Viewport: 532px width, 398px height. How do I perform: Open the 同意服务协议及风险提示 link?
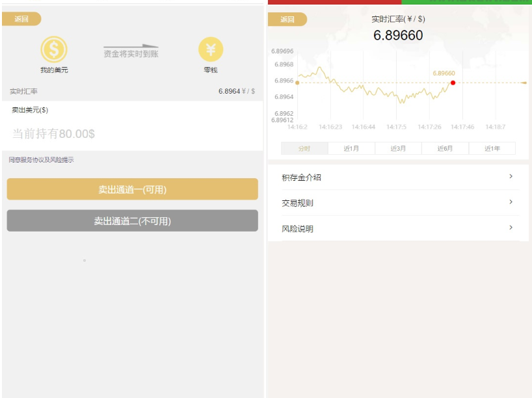(42, 160)
